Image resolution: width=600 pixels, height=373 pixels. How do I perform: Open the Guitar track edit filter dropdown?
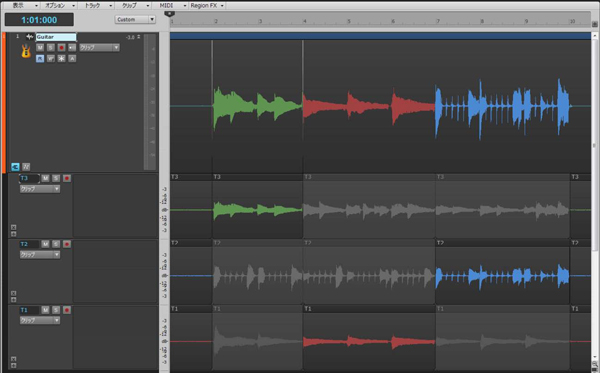click(99, 47)
